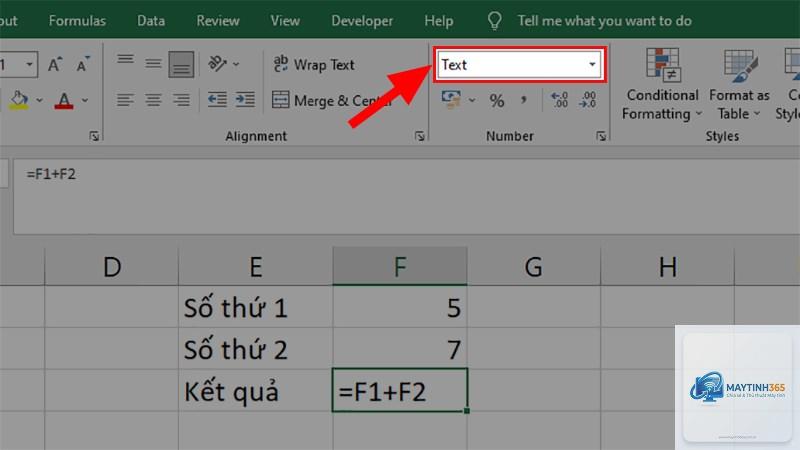This screenshot has width=800, height=450.
Task: Open Conditional Formatting menu
Action: tap(662, 84)
